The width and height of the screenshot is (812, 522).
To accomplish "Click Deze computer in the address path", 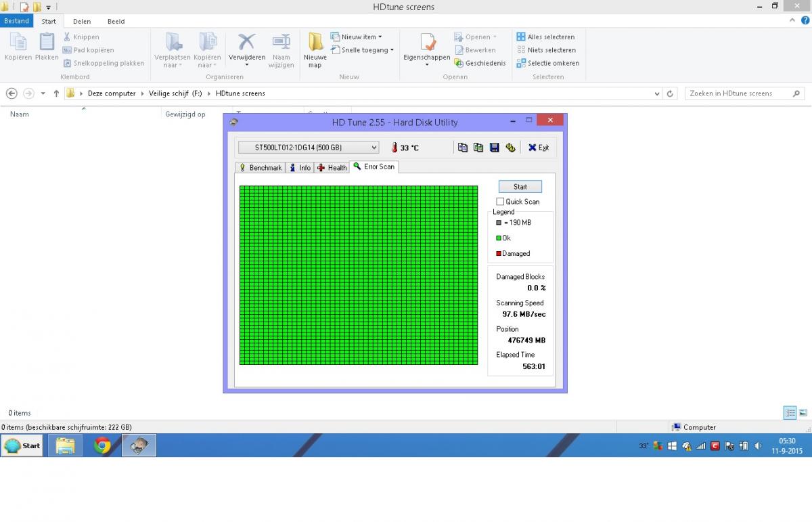I will pyautogui.click(x=112, y=93).
